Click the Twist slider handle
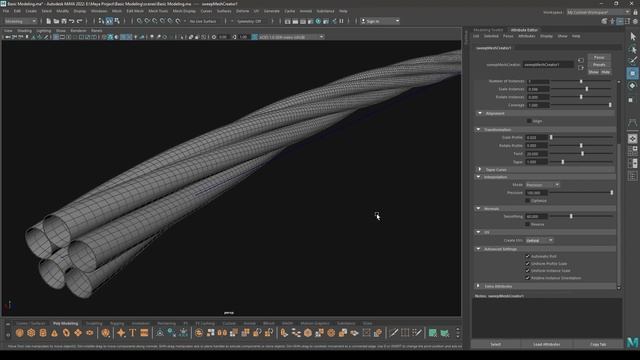This screenshot has width=640, height=360. coord(582,153)
